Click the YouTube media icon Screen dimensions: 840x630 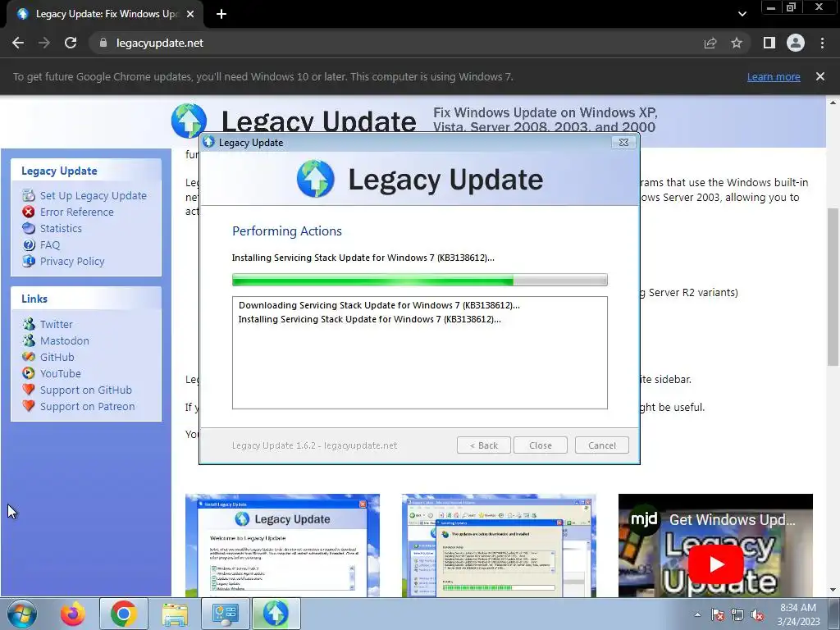click(29, 373)
